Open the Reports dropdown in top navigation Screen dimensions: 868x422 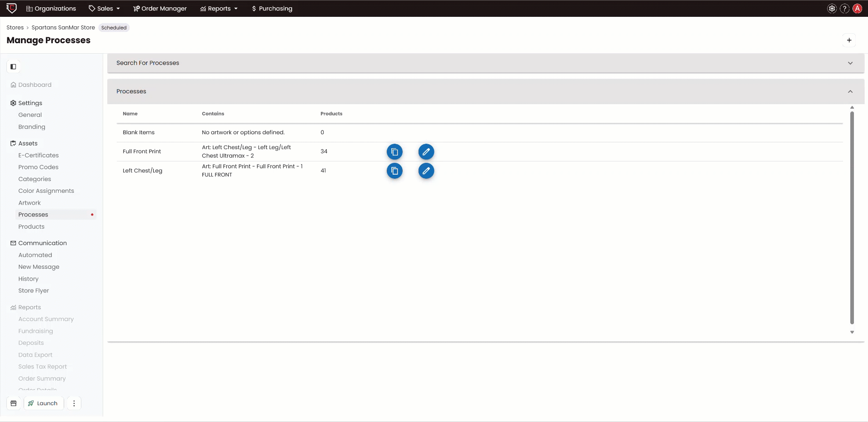(219, 8)
